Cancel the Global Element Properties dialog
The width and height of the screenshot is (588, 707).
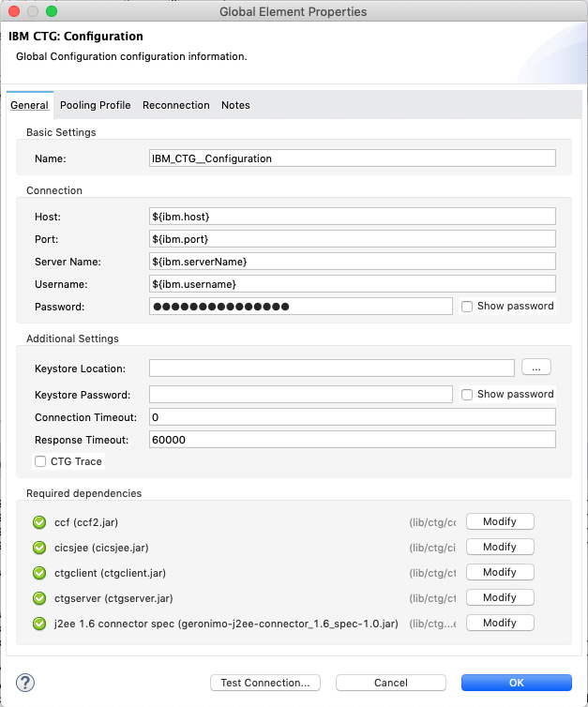click(390, 683)
